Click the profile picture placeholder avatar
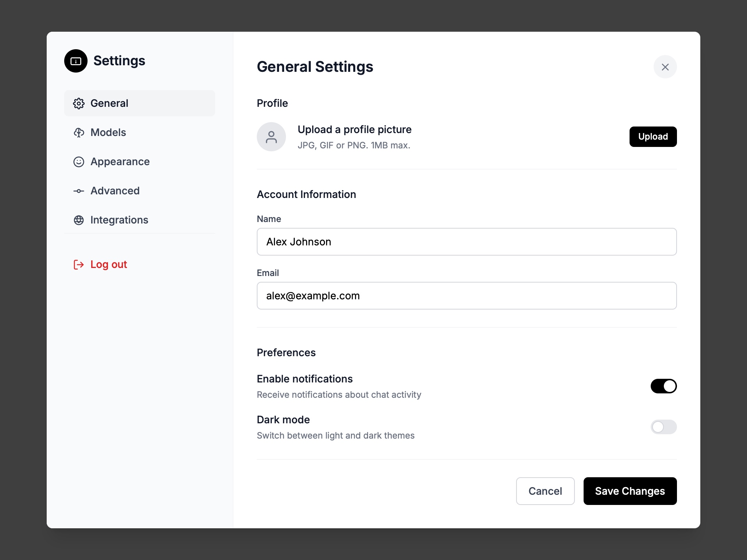 (271, 137)
